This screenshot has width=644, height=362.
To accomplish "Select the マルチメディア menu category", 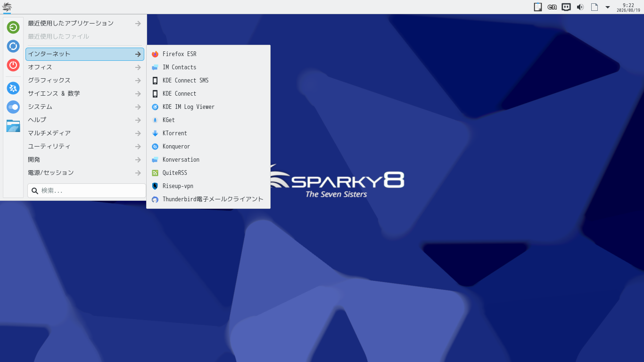I will 85,133.
